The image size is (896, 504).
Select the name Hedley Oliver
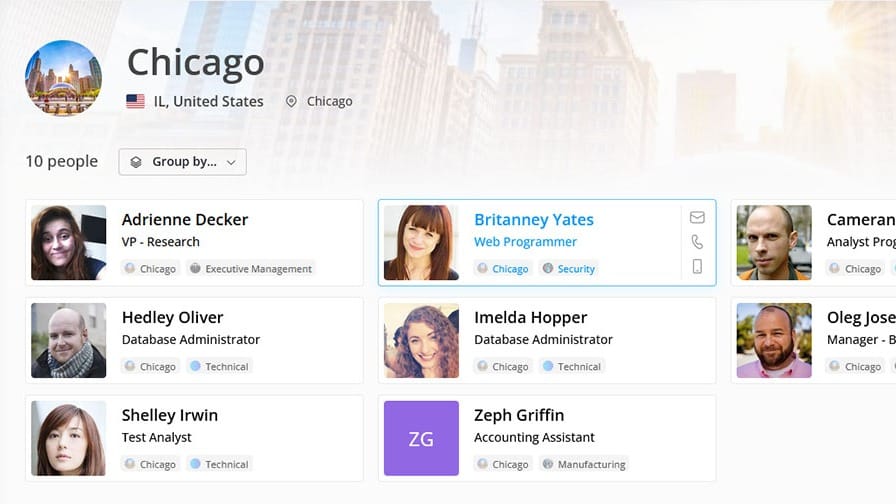point(173,317)
